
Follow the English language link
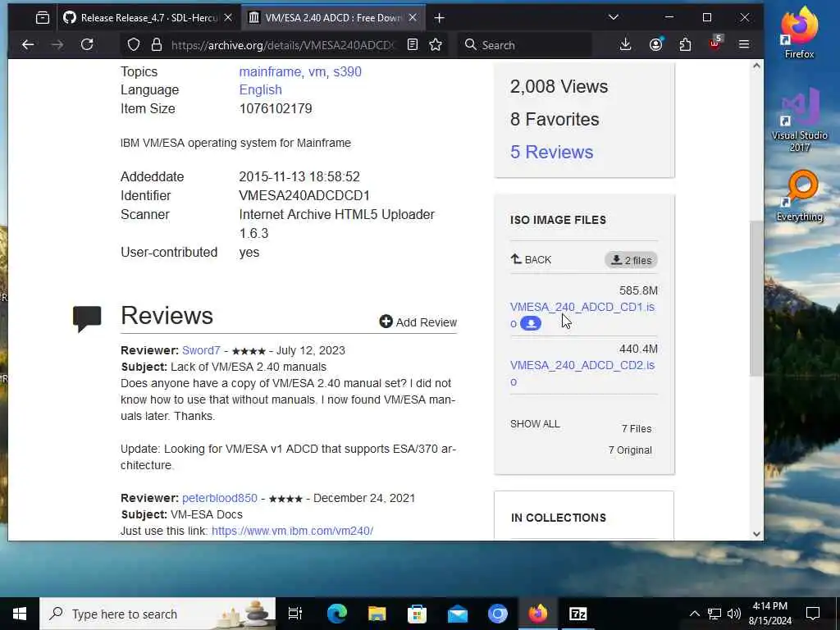(260, 90)
